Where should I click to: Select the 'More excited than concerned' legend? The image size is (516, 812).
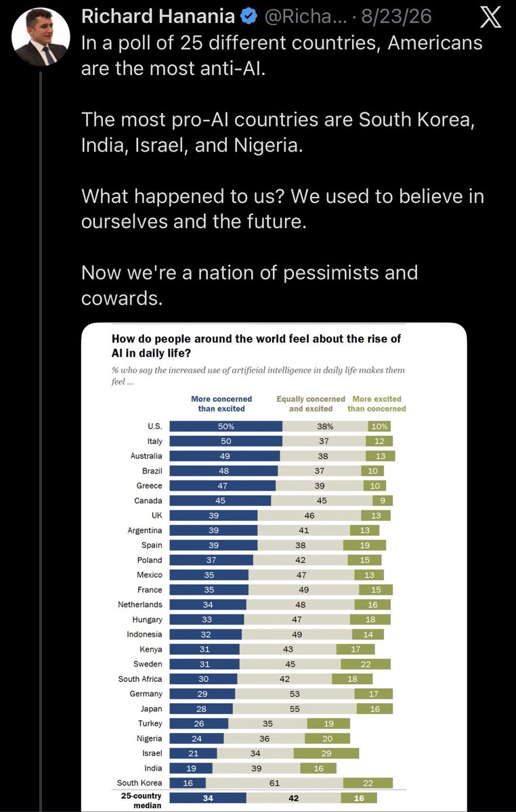click(x=377, y=404)
